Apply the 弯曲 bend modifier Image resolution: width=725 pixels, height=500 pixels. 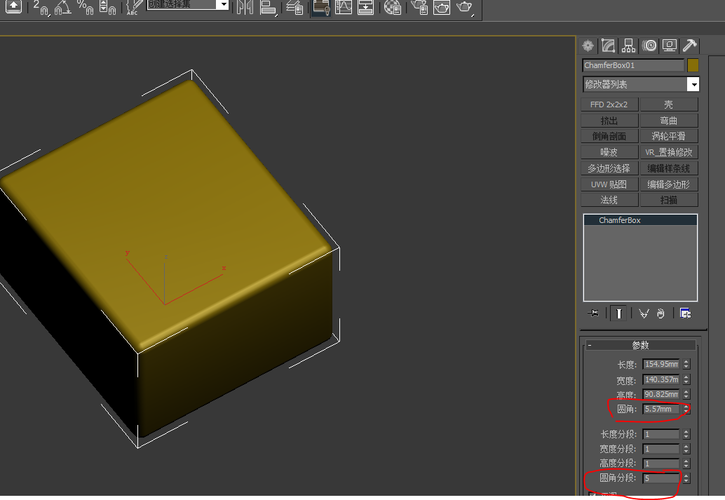(x=669, y=121)
